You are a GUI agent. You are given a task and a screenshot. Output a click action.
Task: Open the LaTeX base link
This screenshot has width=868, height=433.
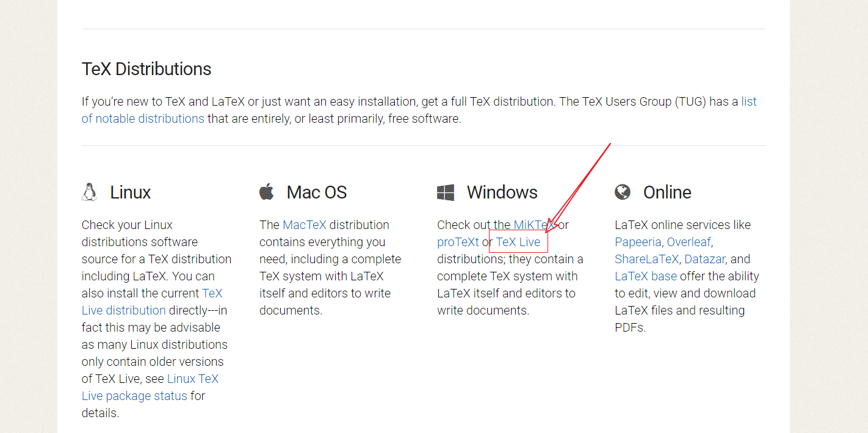point(646,276)
